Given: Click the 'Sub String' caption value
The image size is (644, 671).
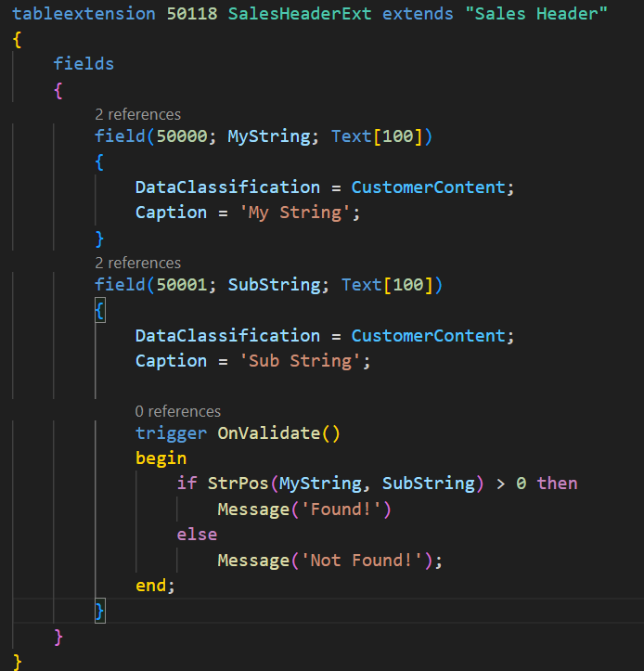Looking at the screenshot, I should click(305, 361).
